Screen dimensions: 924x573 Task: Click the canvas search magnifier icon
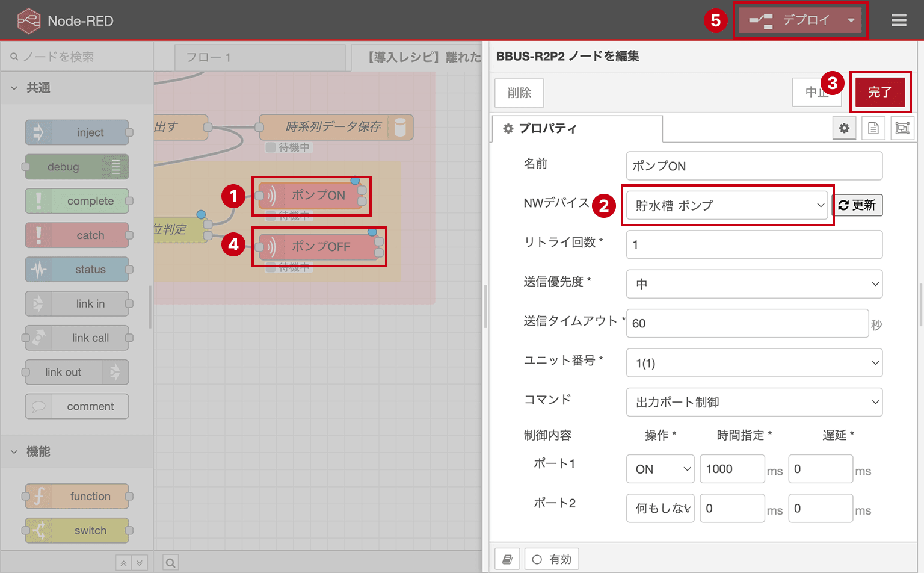pos(171,563)
